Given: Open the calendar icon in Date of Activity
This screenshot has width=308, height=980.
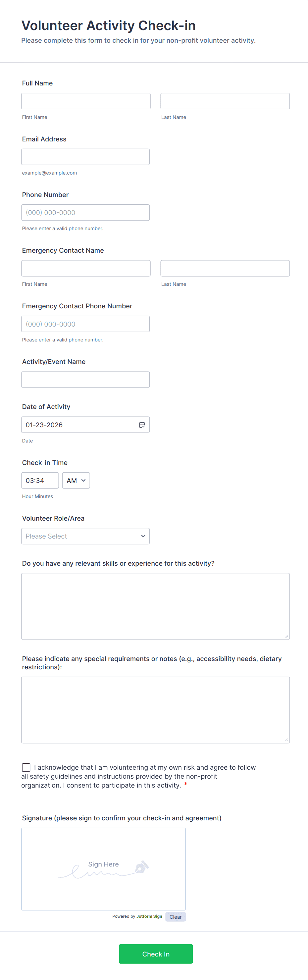Looking at the screenshot, I should coord(142,425).
